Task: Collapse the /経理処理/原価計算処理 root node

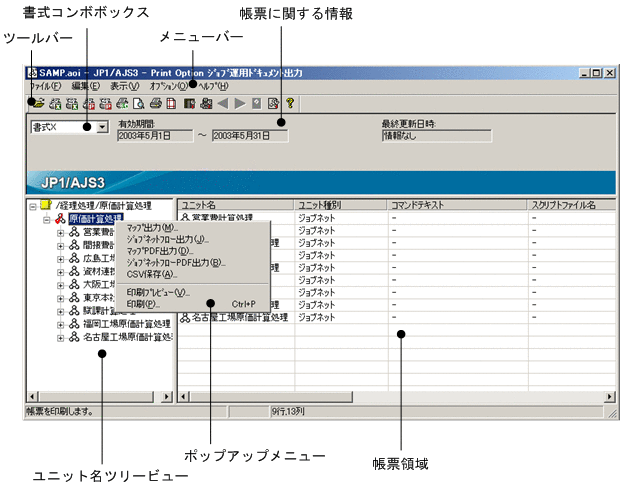Action: pos(33,206)
